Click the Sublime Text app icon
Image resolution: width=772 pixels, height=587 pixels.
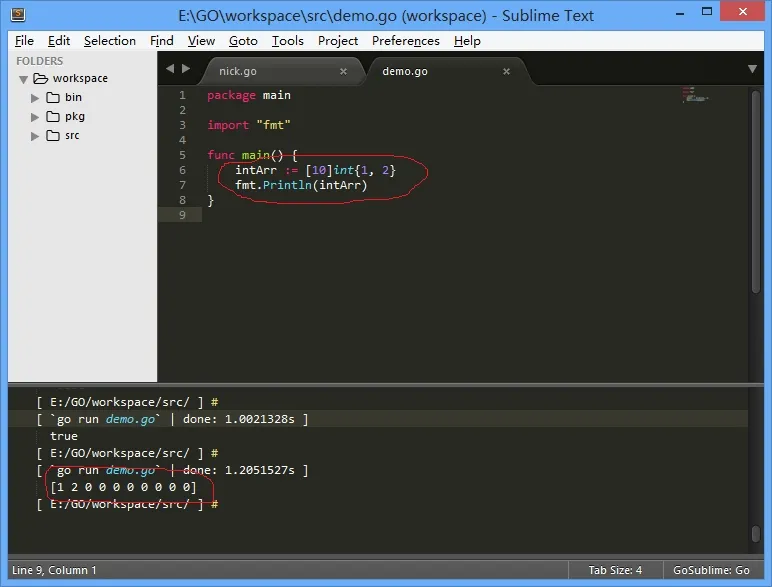(18, 15)
